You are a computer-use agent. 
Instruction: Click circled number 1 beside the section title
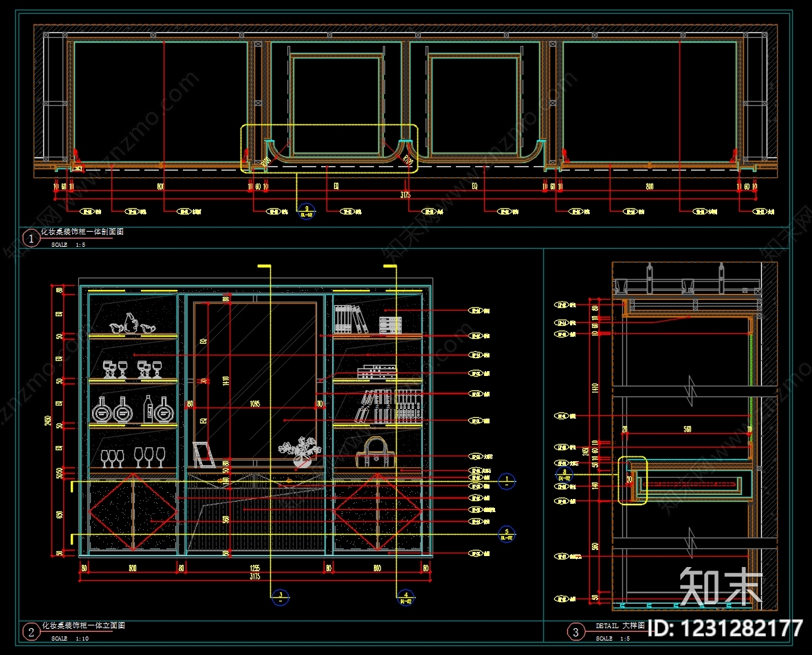pyautogui.click(x=31, y=238)
